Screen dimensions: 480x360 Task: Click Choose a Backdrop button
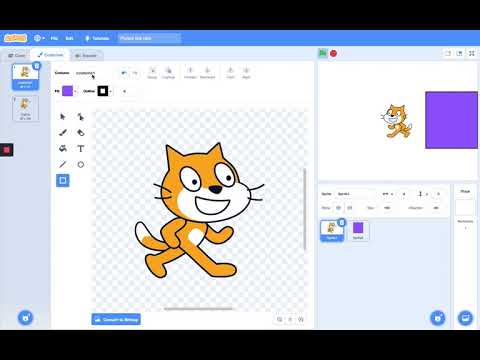pos(465,318)
